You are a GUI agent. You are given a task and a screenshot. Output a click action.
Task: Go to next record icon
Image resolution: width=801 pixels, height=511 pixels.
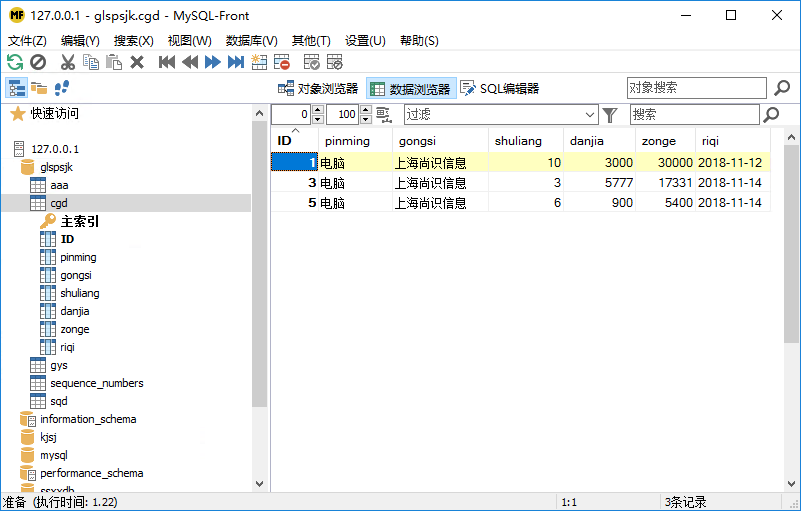[x=213, y=62]
